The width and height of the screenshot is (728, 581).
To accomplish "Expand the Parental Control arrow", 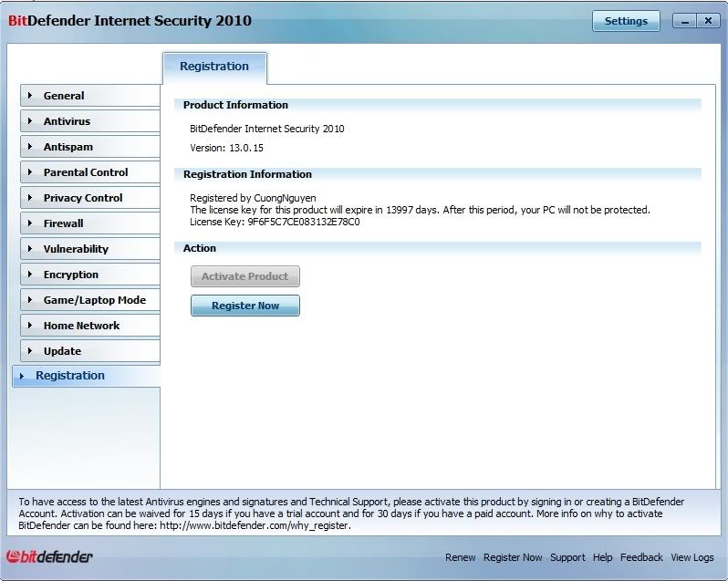I will [x=30, y=172].
